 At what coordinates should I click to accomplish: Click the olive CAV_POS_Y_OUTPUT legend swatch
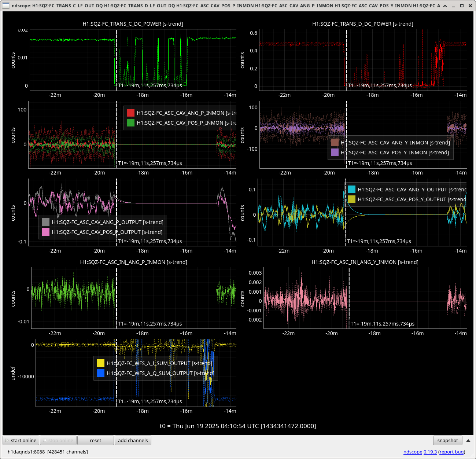coord(352,199)
